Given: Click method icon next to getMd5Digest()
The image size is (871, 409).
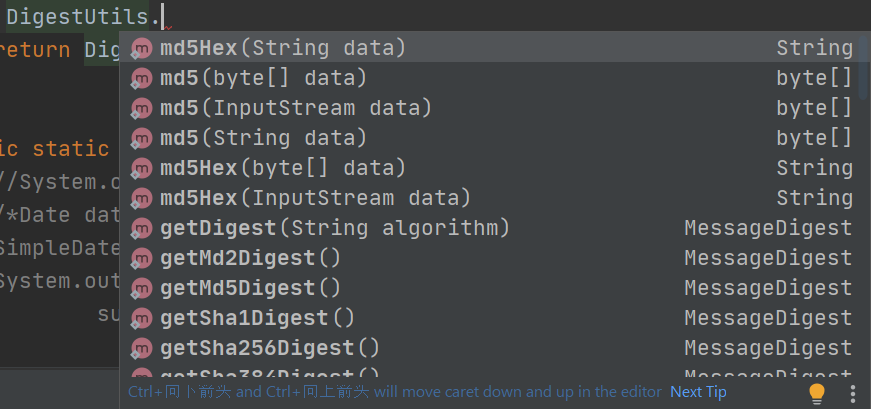Looking at the screenshot, I should click(x=142, y=289).
